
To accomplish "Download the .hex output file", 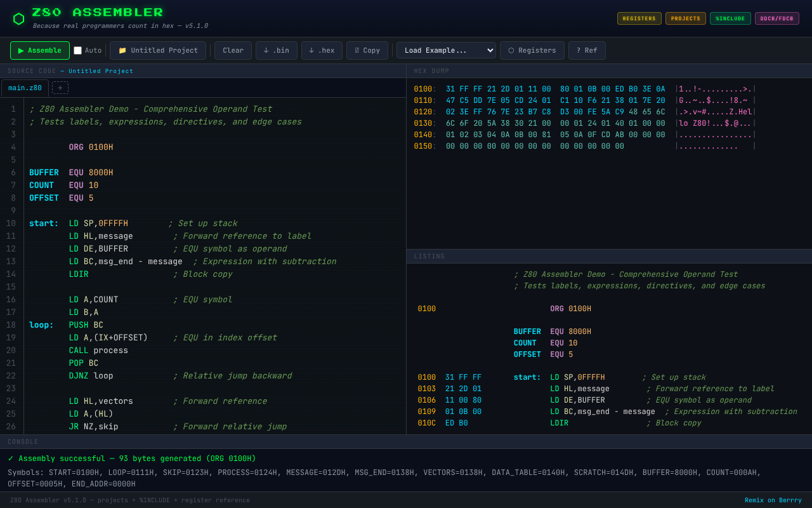I will [x=322, y=50].
